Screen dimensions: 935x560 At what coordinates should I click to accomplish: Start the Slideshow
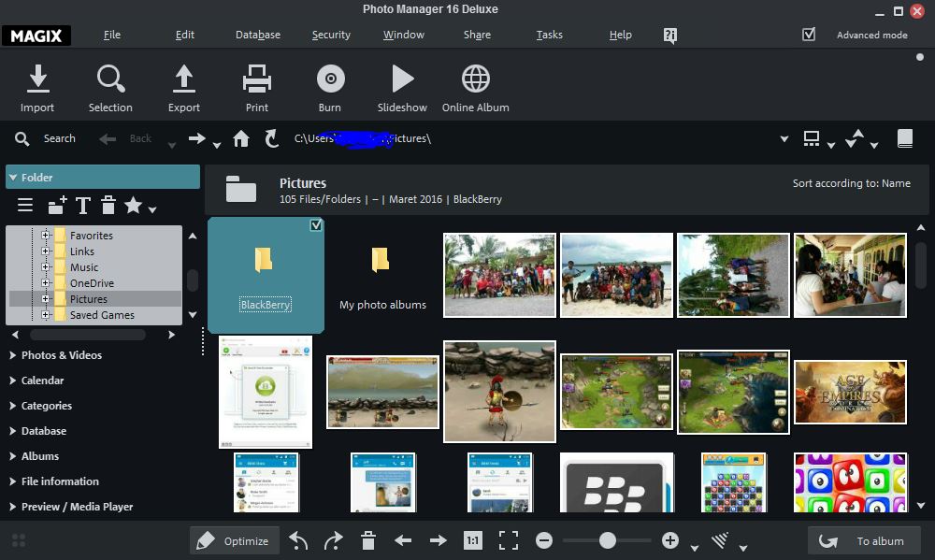(402, 79)
